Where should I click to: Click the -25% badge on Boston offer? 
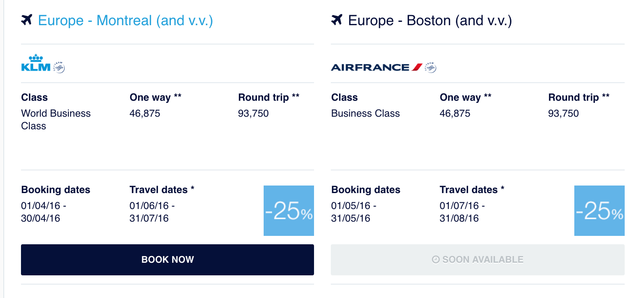(599, 211)
